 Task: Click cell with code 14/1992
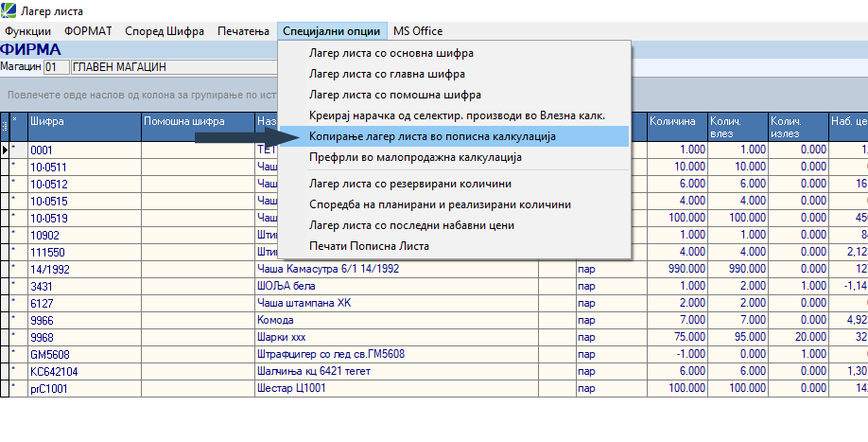85,269
